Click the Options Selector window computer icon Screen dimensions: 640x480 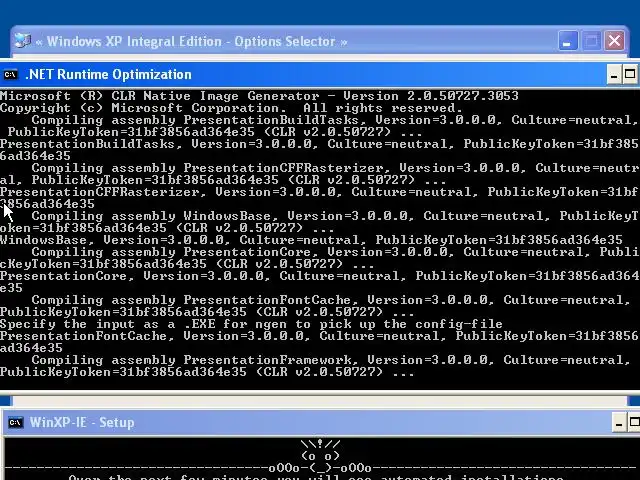pos(22,41)
